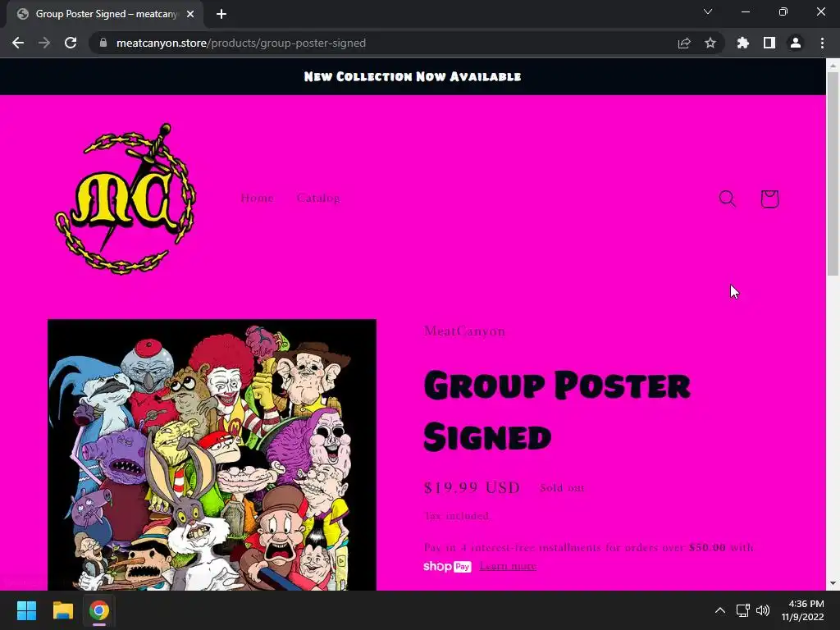Click the New Collection Now Available banner
840x630 pixels.
click(x=413, y=76)
